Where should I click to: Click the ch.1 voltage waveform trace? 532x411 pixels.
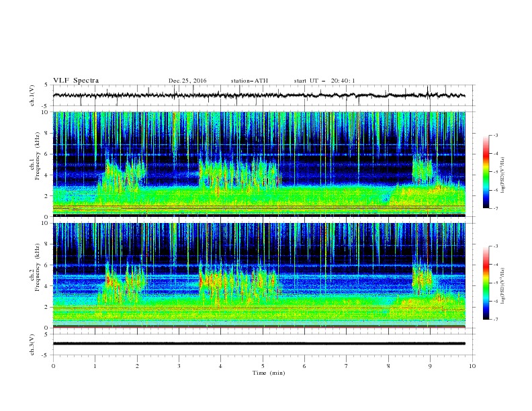pyautogui.click(x=259, y=95)
